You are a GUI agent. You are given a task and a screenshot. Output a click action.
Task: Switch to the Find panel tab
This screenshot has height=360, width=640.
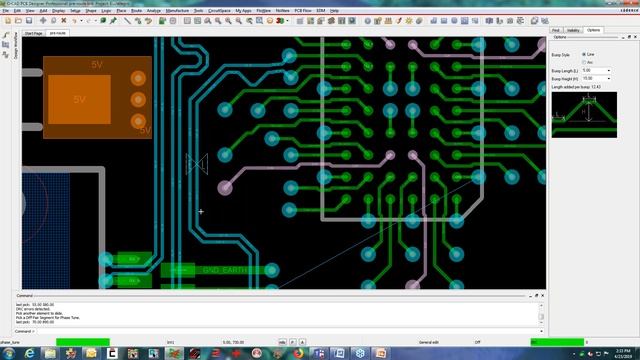click(556, 30)
